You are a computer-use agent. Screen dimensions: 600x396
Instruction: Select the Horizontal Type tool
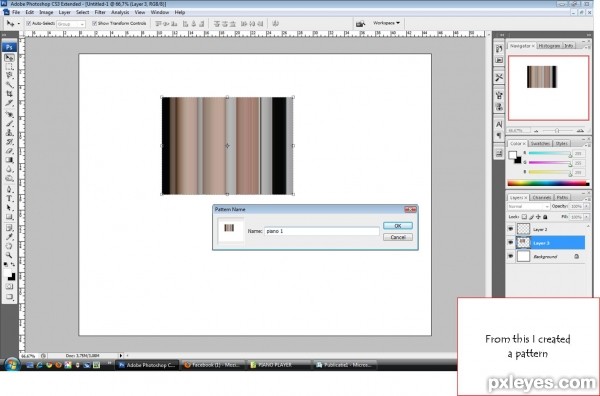(x=9, y=199)
